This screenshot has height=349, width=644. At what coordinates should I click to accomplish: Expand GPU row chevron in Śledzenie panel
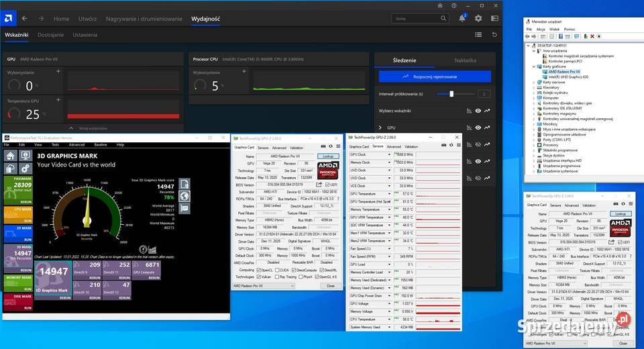click(x=380, y=128)
